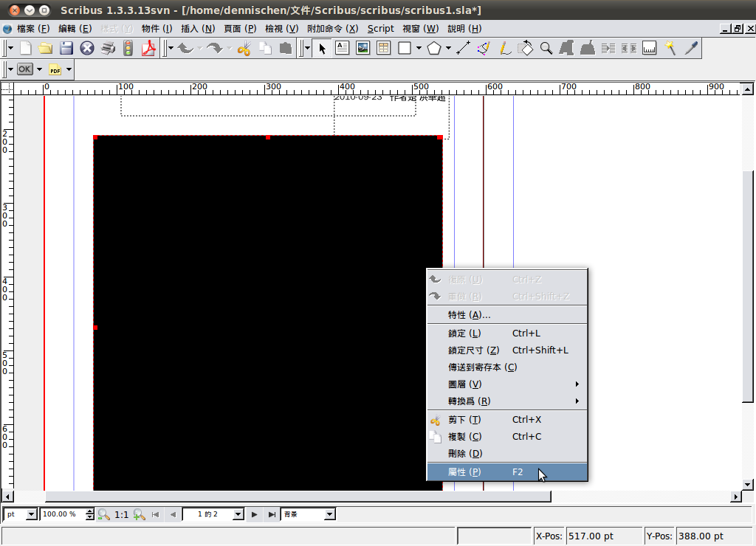Choose 鎖定尺寸 (Z) in context menu
This screenshot has height=546, width=756.
507,350
